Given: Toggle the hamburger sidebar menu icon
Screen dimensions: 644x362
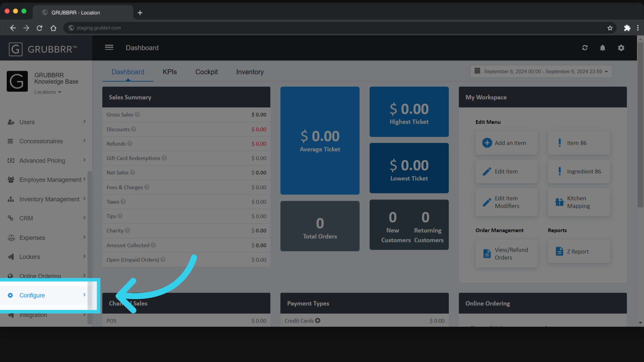Looking at the screenshot, I should (109, 47).
